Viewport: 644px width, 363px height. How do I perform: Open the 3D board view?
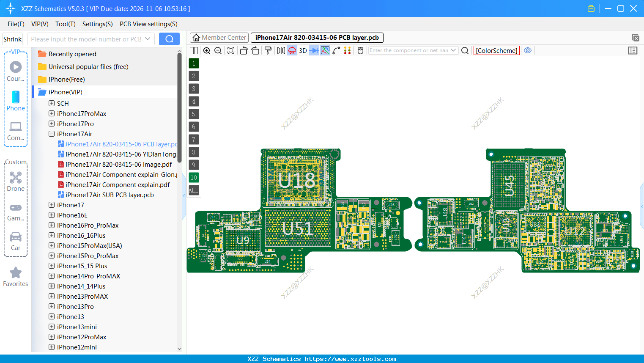click(x=302, y=50)
